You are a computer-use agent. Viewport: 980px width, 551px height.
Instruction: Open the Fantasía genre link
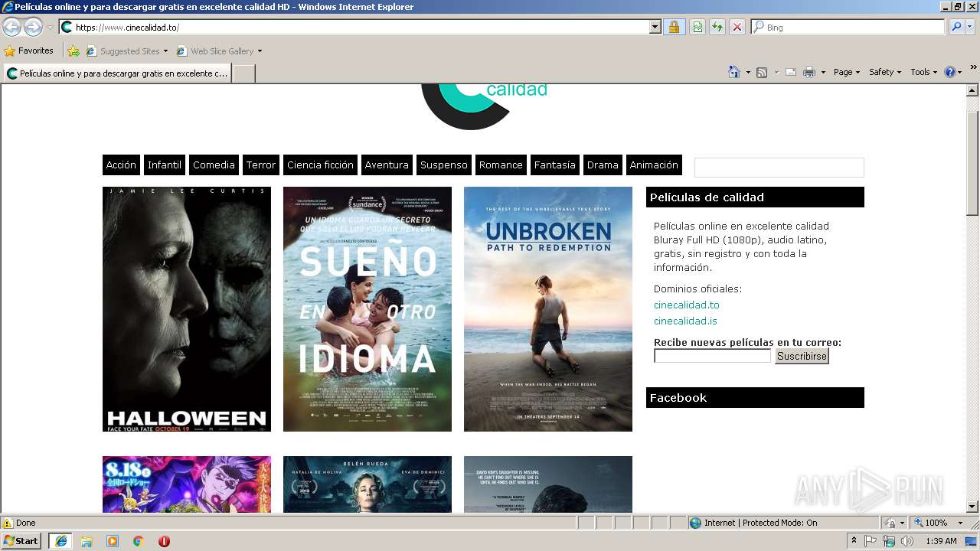click(x=554, y=165)
